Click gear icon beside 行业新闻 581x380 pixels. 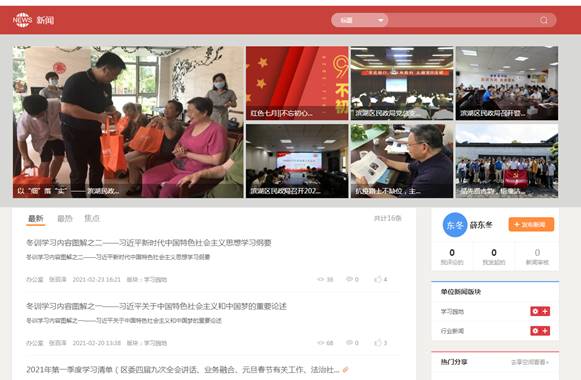[x=535, y=331]
